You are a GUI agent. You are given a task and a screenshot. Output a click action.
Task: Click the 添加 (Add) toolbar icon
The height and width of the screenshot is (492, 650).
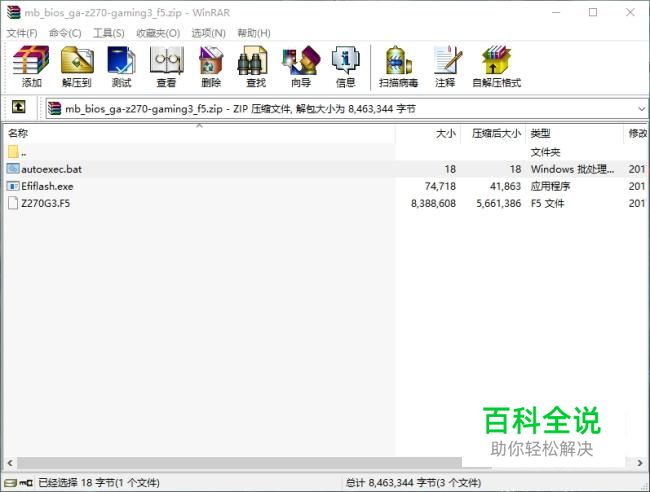tap(31, 67)
